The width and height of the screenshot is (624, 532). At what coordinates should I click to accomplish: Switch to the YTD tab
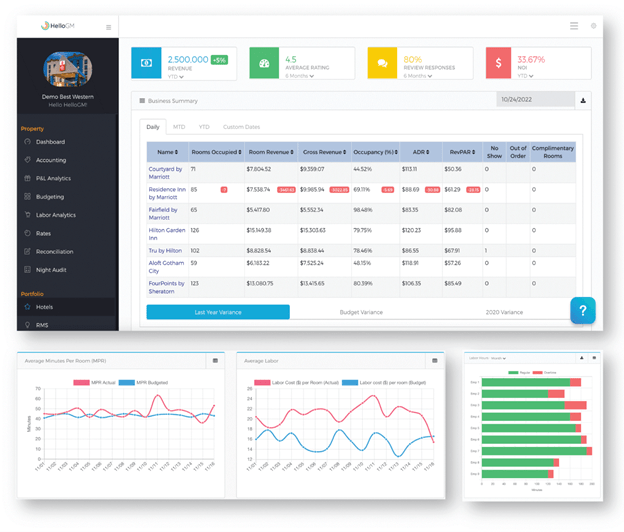pyautogui.click(x=204, y=127)
